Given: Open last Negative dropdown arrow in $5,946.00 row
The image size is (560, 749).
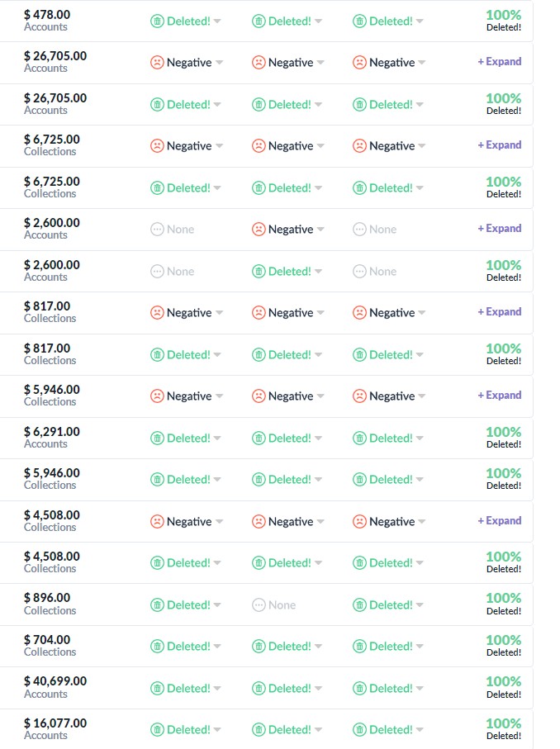Looking at the screenshot, I should 421,397.
